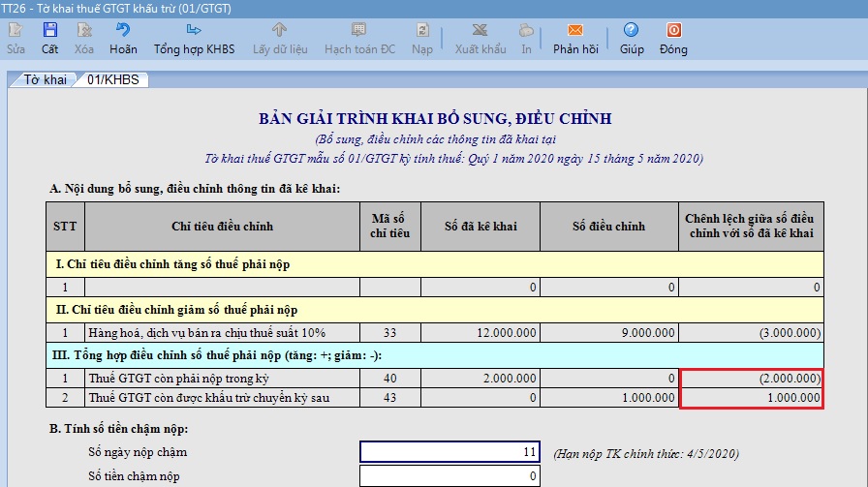
Task: Select empty Chỉ tiêu cell in section I row 1
Action: (x=222, y=288)
